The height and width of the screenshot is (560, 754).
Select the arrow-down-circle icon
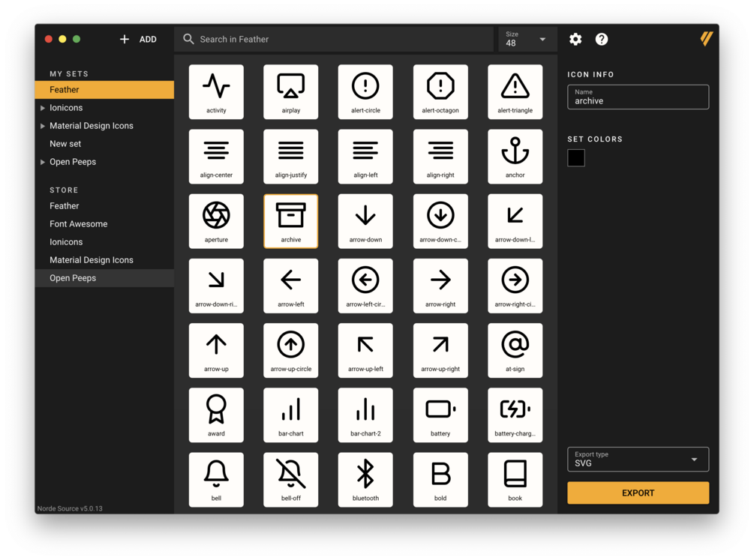pyautogui.click(x=440, y=221)
